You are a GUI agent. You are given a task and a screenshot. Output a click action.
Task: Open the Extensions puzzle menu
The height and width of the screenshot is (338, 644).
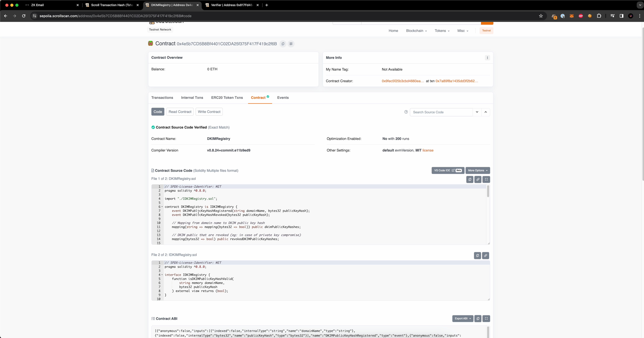(599, 16)
